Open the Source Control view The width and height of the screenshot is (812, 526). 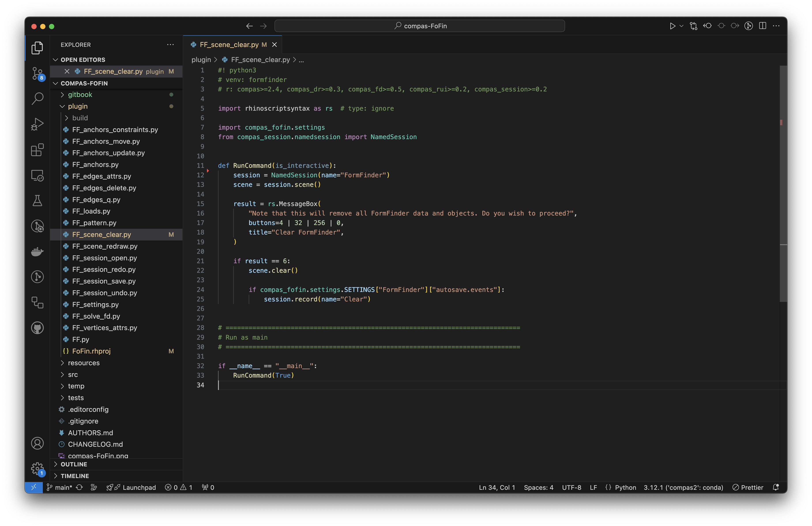click(x=37, y=73)
